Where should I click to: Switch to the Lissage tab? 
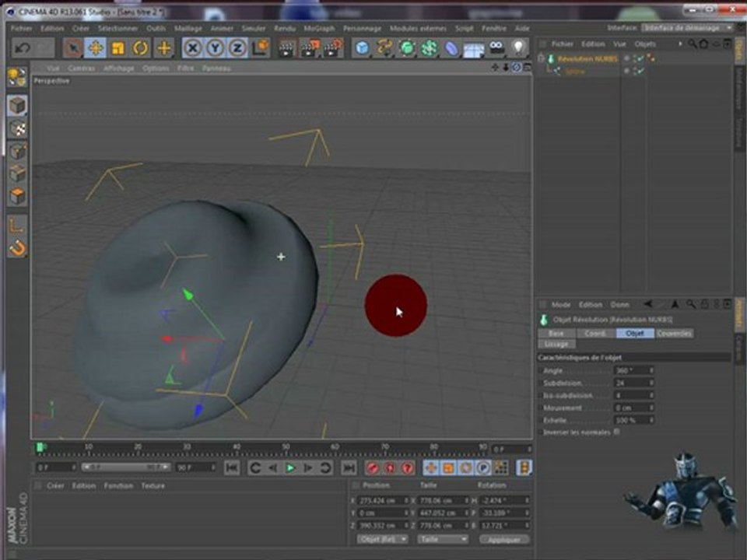click(556, 344)
